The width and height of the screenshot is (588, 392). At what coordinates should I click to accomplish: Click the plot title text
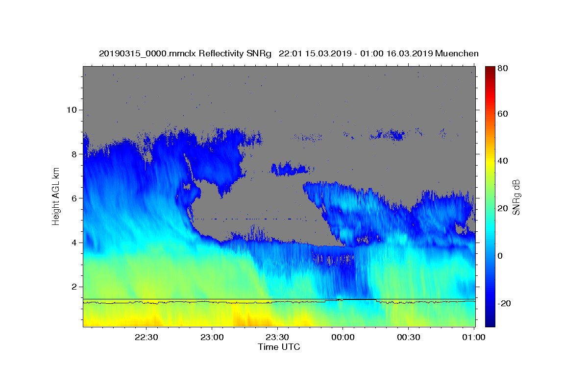click(x=289, y=53)
